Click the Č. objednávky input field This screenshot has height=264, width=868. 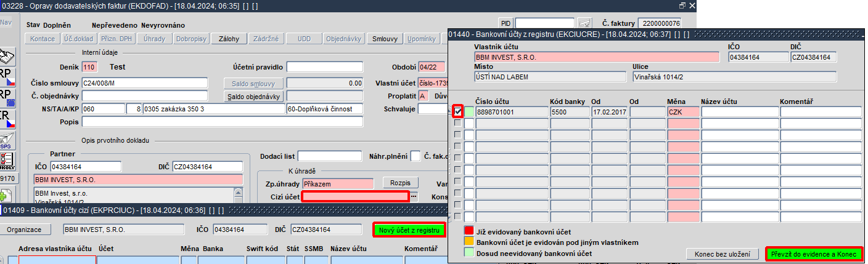145,96
